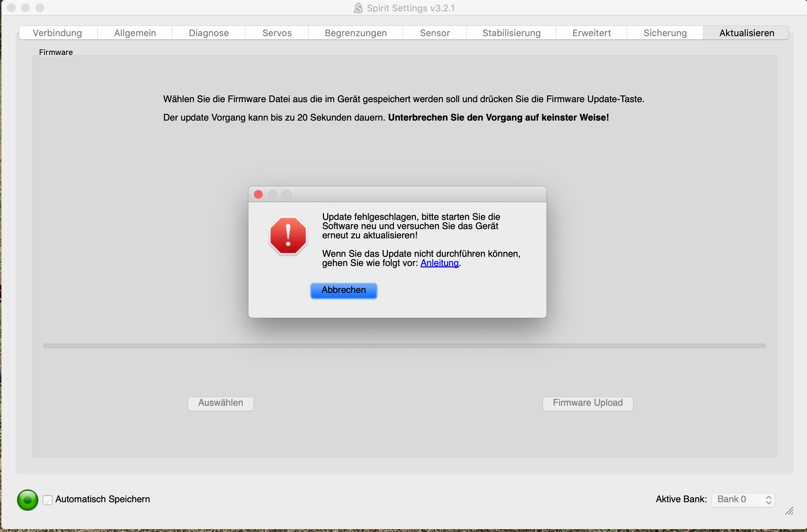
Task: Click the red error stop icon
Action: [x=288, y=235]
